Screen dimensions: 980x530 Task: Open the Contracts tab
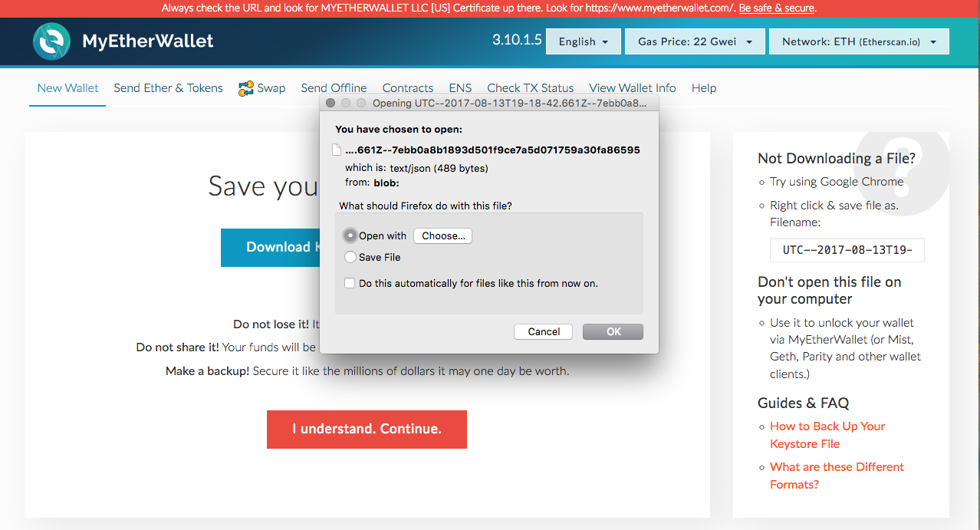(x=408, y=87)
